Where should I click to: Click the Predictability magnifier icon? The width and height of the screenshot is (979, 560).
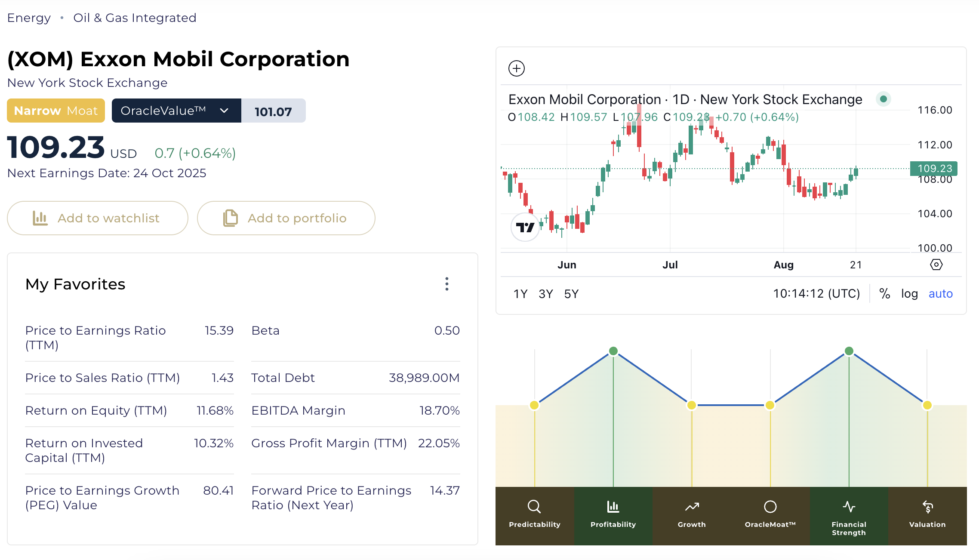[x=534, y=507]
